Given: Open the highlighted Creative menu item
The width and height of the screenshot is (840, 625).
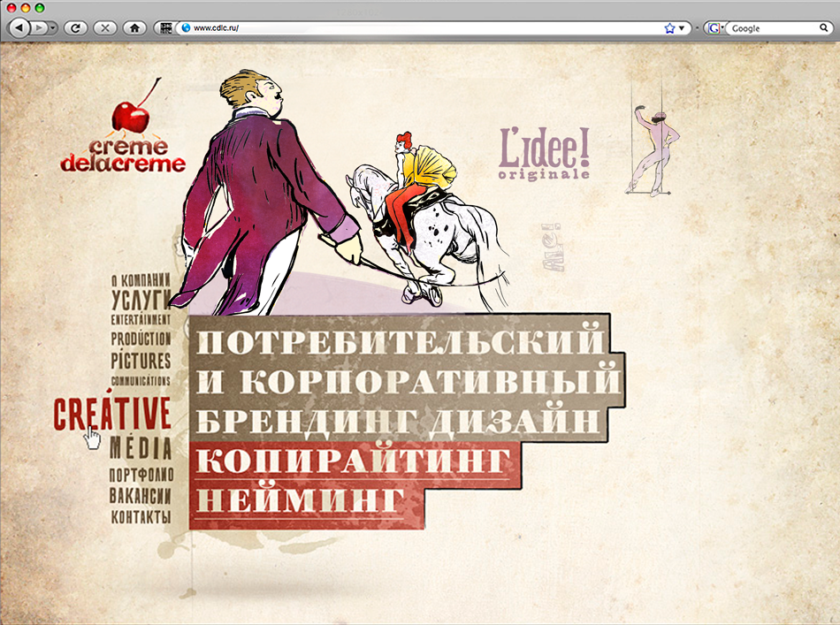Looking at the screenshot, I should tap(112, 414).
